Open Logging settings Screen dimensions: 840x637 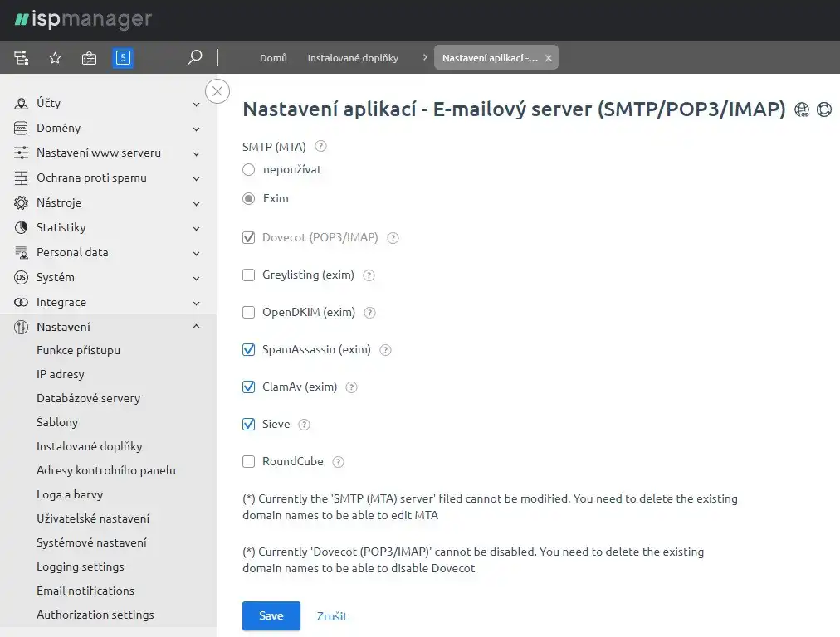(x=81, y=566)
